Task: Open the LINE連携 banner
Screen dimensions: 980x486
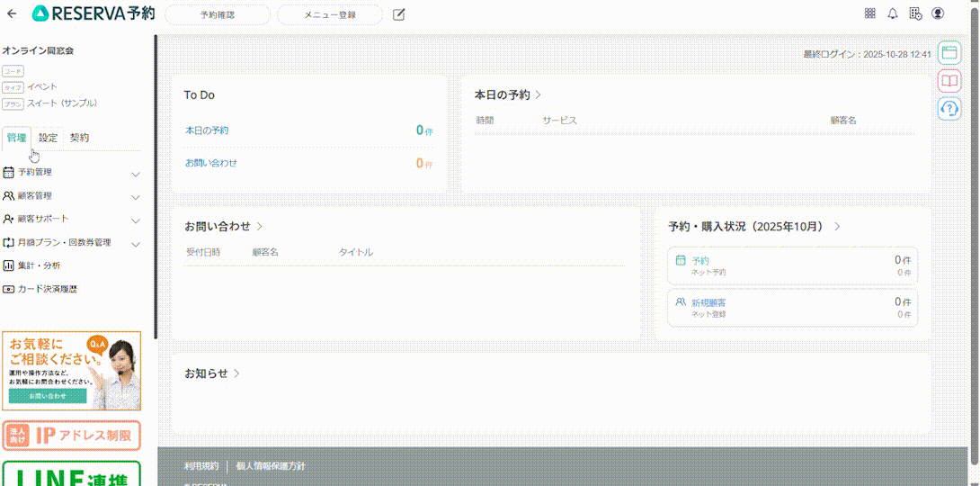Action: tap(71, 474)
